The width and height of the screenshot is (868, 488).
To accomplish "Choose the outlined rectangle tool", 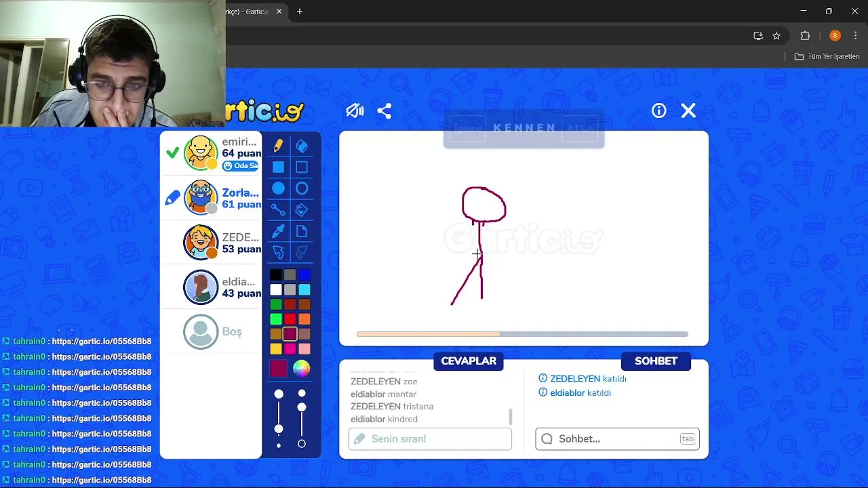I will [302, 167].
